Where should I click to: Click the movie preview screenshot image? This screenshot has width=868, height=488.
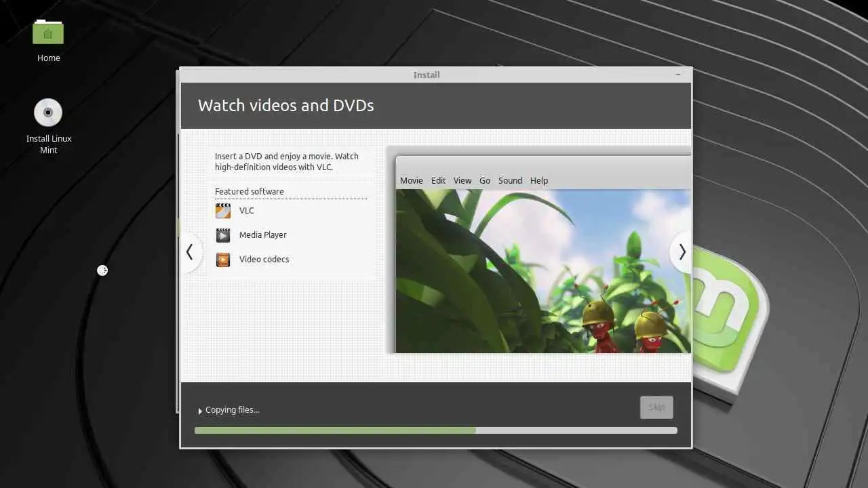click(x=543, y=271)
